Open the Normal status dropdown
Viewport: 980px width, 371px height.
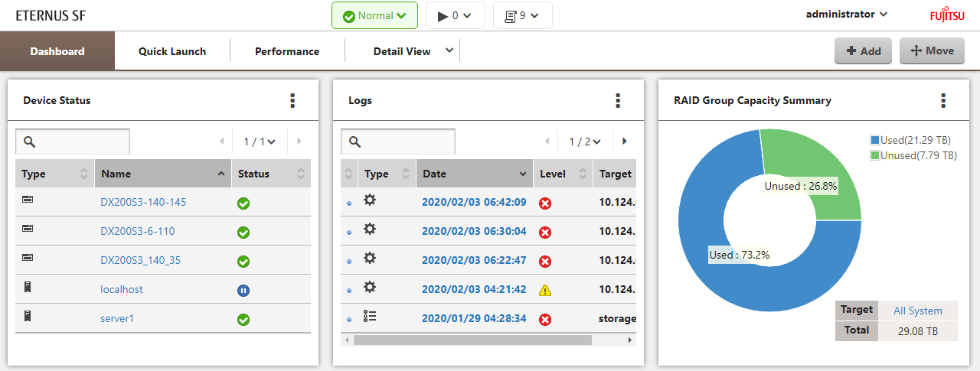[374, 15]
